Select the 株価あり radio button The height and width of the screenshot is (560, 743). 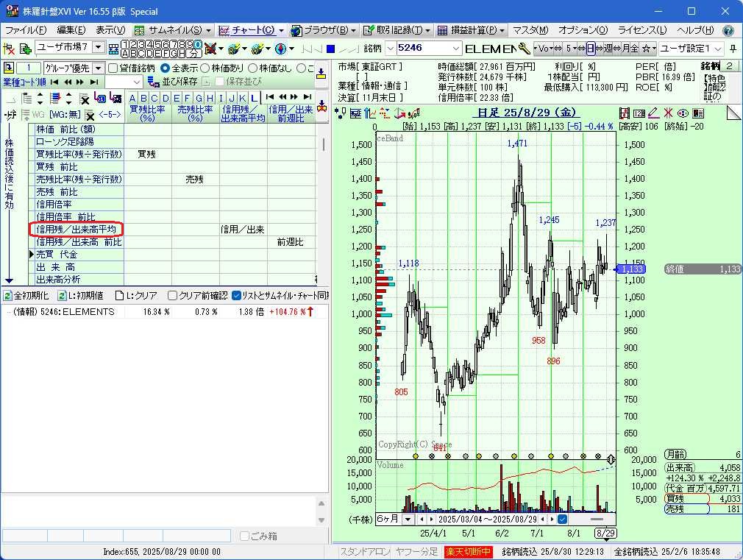(x=205, y=68)
